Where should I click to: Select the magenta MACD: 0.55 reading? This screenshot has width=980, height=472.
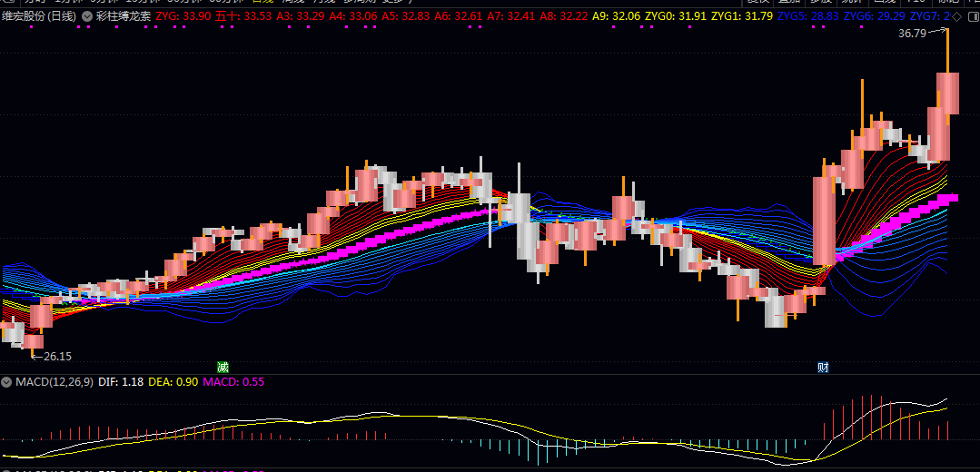pos(233,381)
